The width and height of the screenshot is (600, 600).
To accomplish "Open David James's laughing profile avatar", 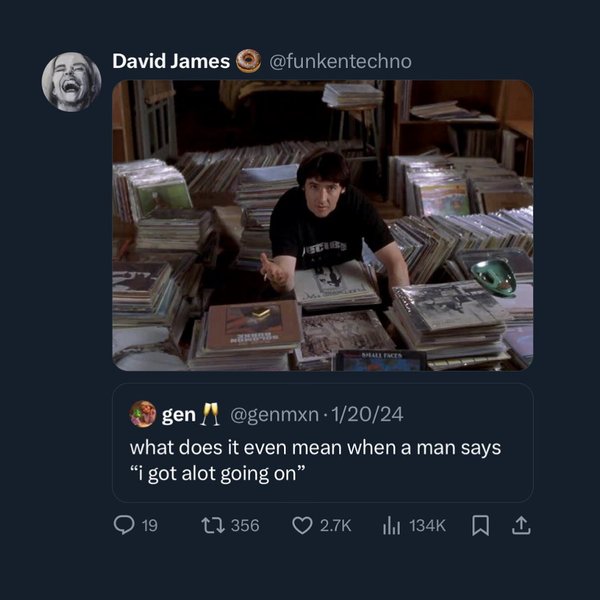I will click(x=71, y=82).
